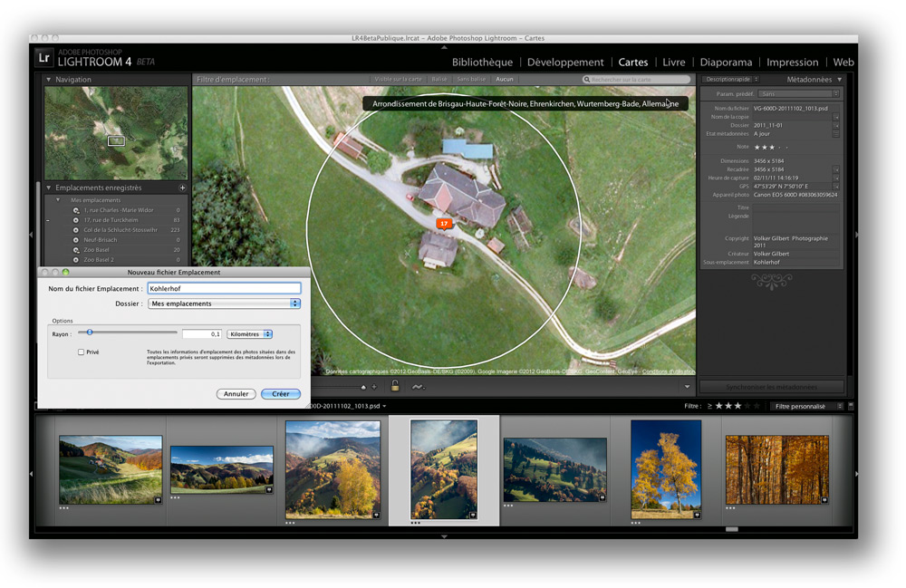The height and width of the screenshot is (588, 906).
Task: Select the selected portrait hillside thumbnail
Action: (444, 469)
